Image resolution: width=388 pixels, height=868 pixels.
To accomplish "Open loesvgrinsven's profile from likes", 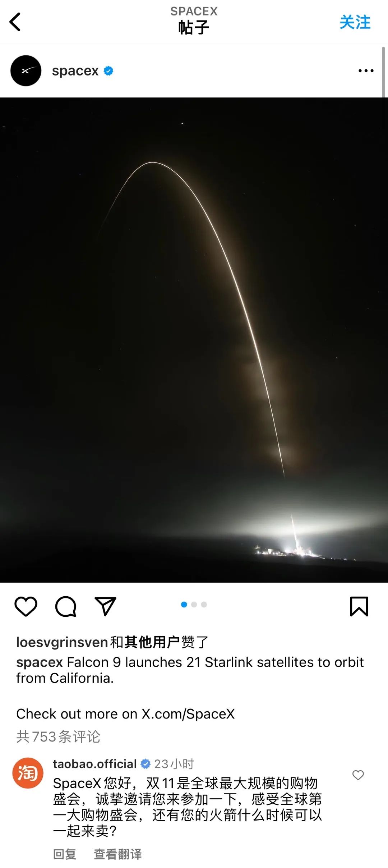I will [62, 642].
